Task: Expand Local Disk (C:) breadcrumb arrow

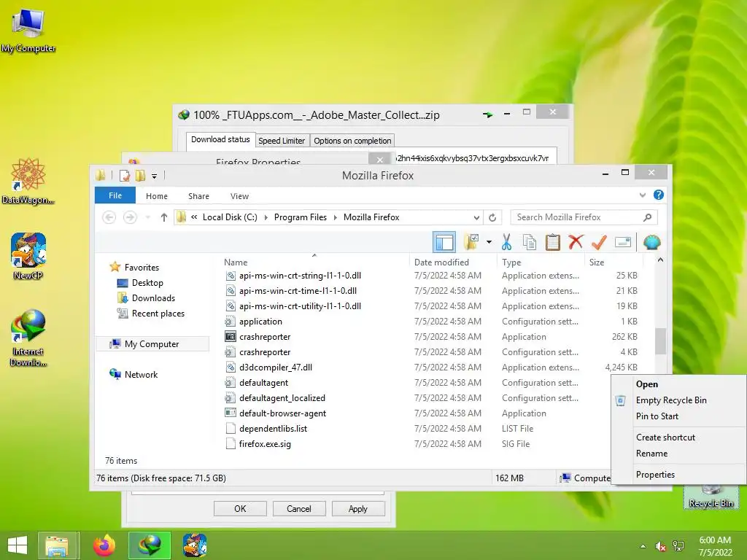Action: pos(266,217)
